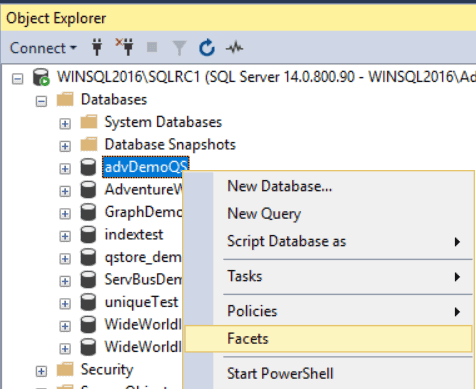Select the ServBusDem database label
476x389 pixels.
144,279
